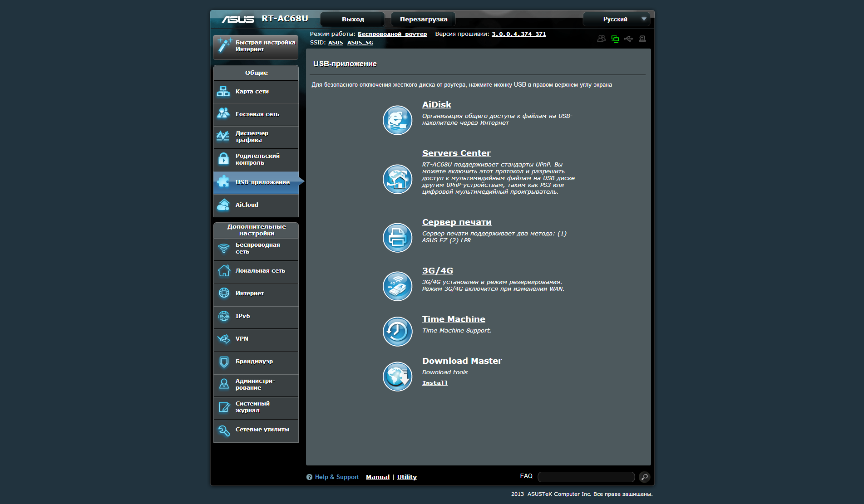Click the AiCloud cloud icon
Screen dimensions: 864x504
click(223, 205)
